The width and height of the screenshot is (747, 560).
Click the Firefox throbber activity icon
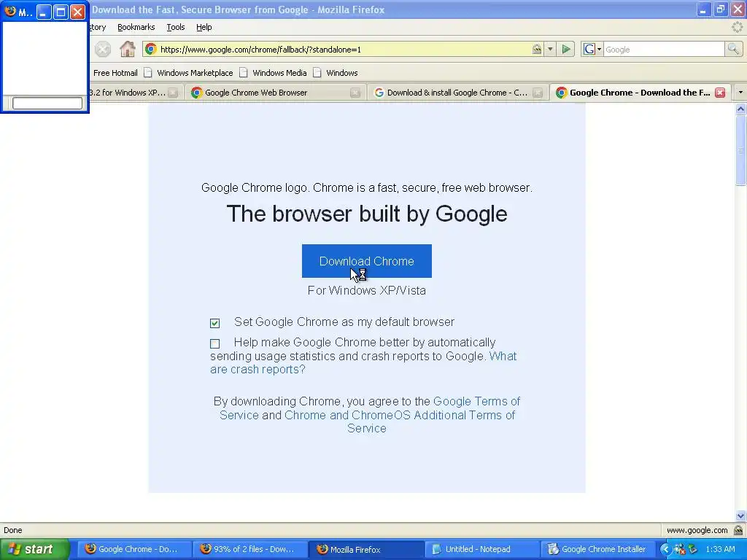point(737,27)
